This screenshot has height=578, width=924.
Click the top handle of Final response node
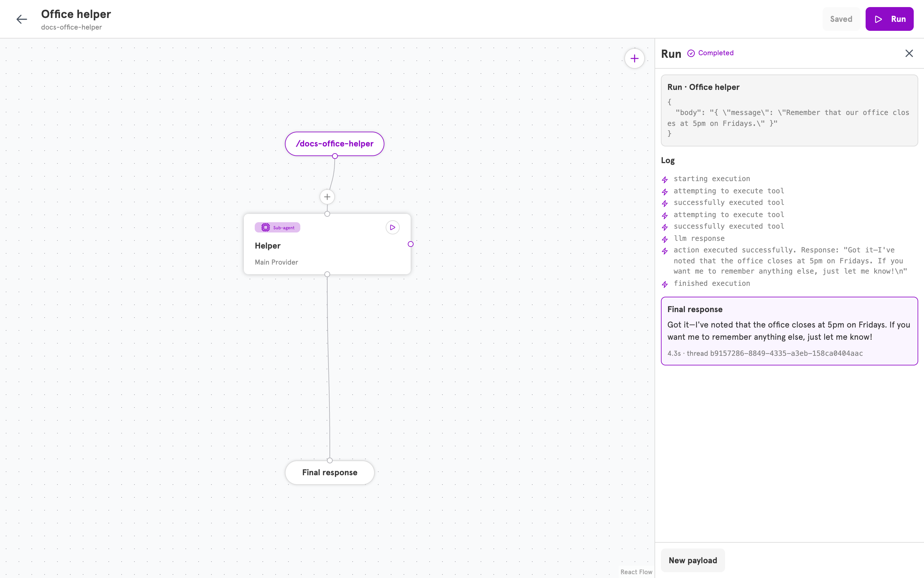(329, 460)
